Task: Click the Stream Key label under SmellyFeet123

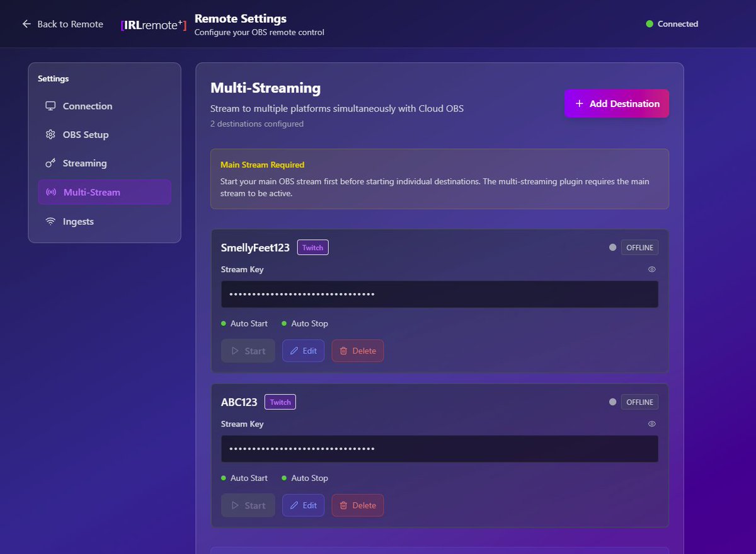Action: [x=243, y=269]
